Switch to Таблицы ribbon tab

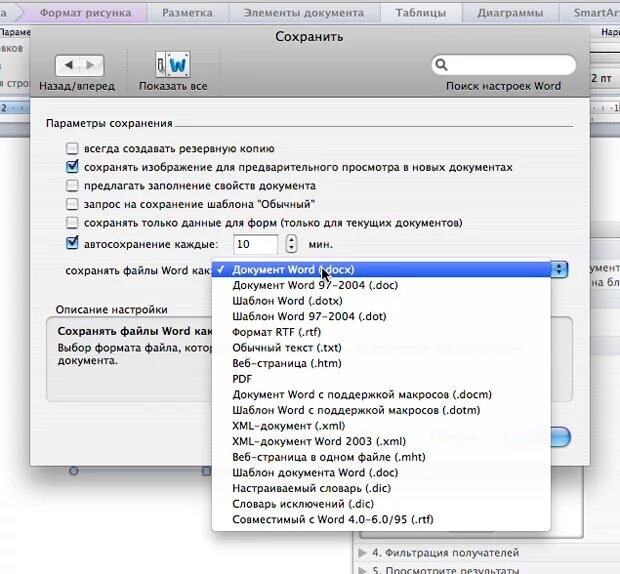[x=421, y=13]
